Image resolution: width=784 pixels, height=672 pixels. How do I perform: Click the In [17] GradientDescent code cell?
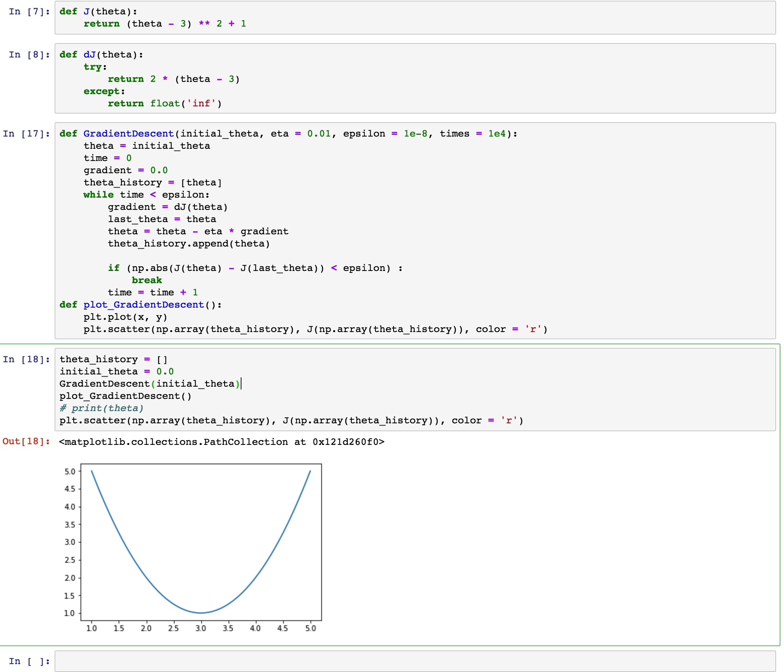click(415, 231)
